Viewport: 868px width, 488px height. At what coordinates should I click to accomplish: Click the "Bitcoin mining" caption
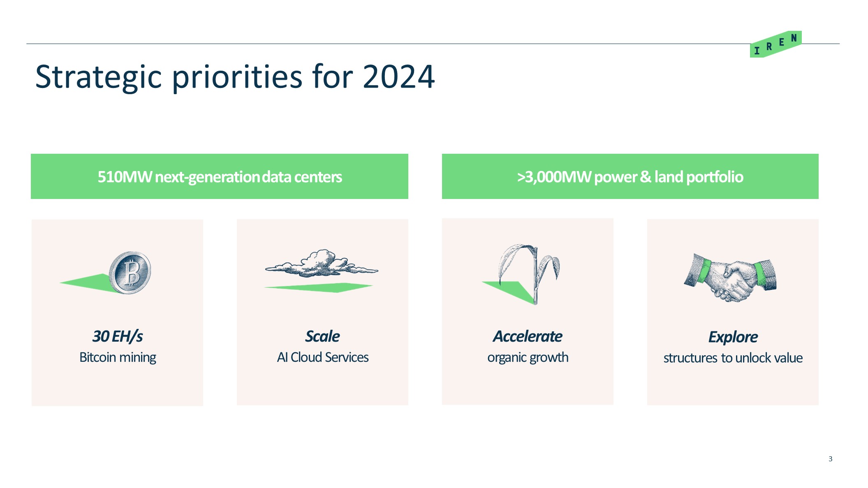click(118, 357)
